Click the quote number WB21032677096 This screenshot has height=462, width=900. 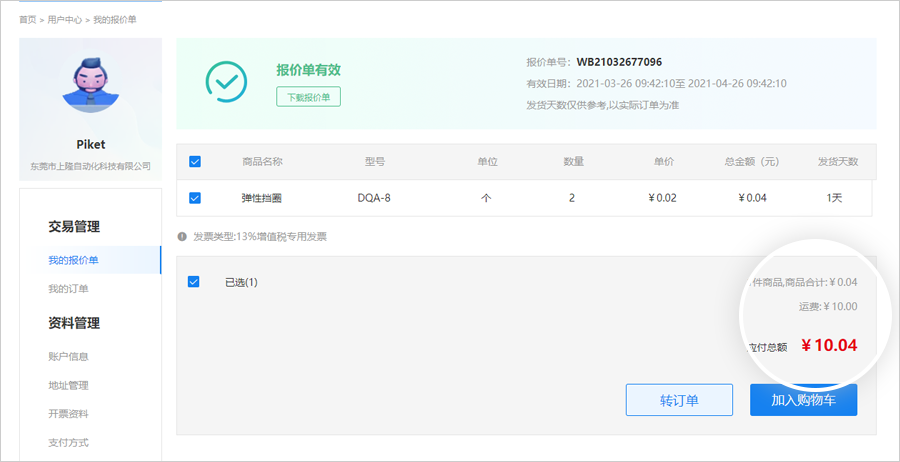619,62
